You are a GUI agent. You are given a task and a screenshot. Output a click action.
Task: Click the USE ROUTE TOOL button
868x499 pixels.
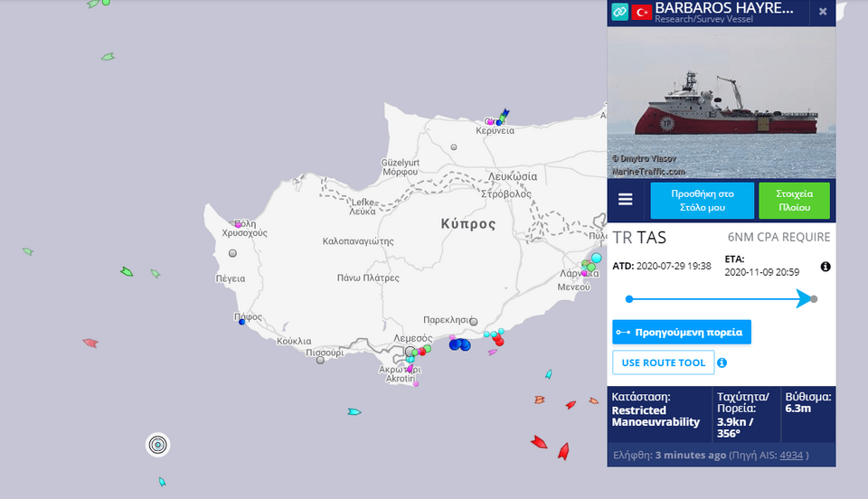click(x=663, y=362)
